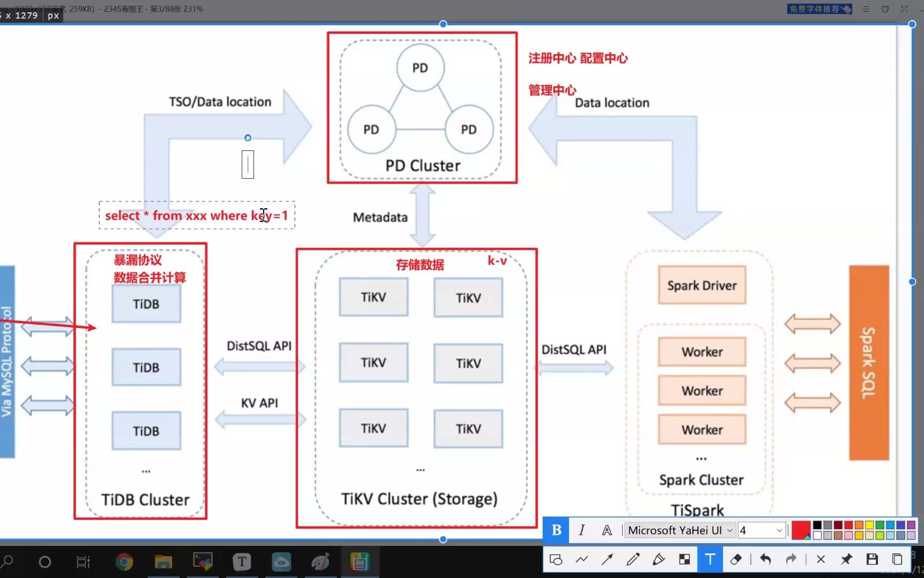924x578 pixels.
Task: Click the 'Spark Cluster' label
Action: (701, 480)
